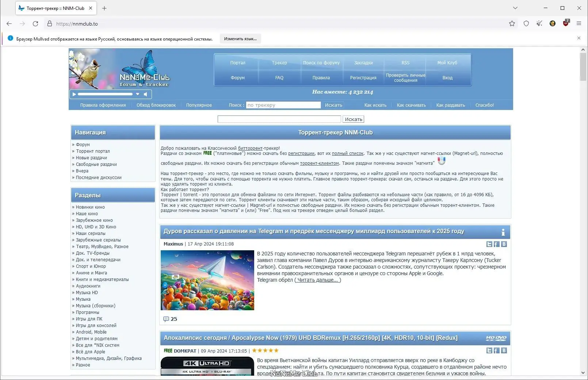Open the Обход блокировок link
Screen dimensions: 588x380
point(156,105)
